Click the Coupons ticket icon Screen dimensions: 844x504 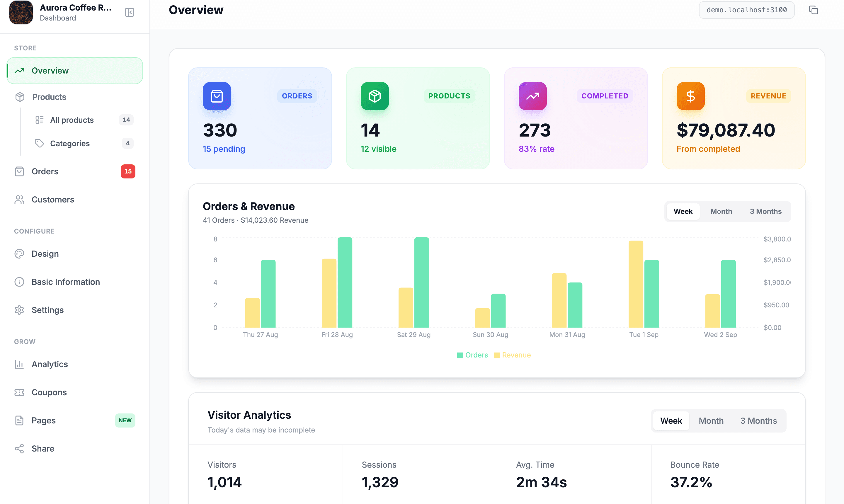tap(19, 393)
